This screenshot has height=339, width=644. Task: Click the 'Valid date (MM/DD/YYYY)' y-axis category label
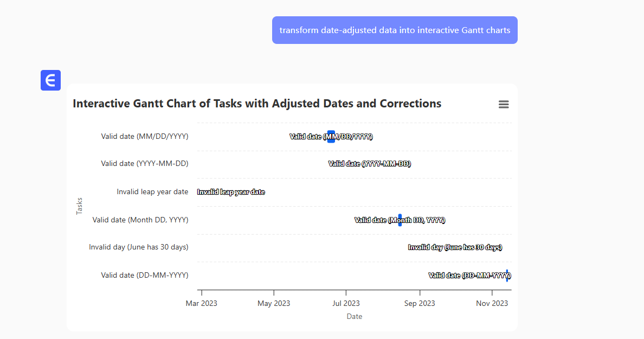click(x=145, y=136)
